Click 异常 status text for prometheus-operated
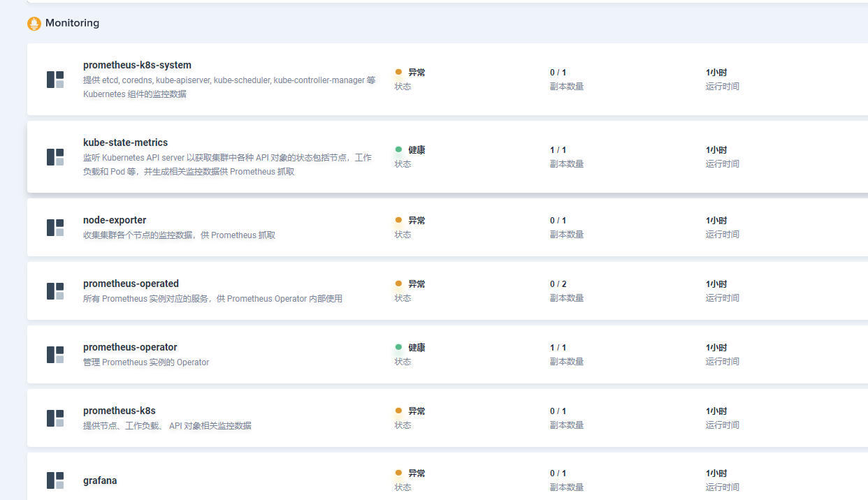The height and width of the screenshot is (500, 868). [417, 284]
